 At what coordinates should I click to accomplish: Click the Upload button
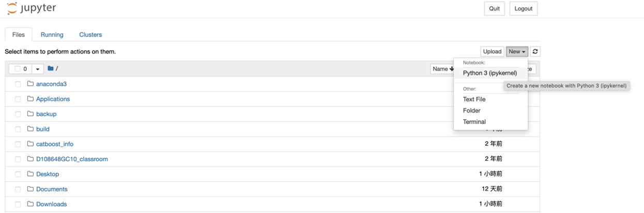pyautogui.click(x=492, y=52)
